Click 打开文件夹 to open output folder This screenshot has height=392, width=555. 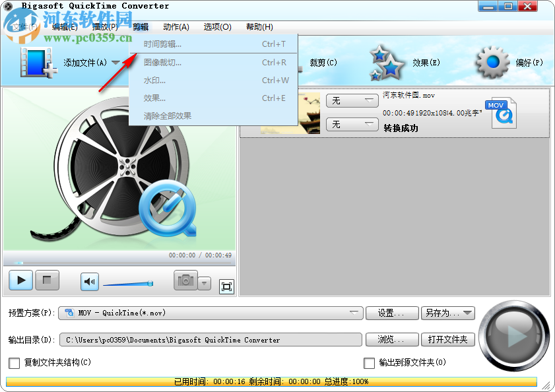[447, 339]
